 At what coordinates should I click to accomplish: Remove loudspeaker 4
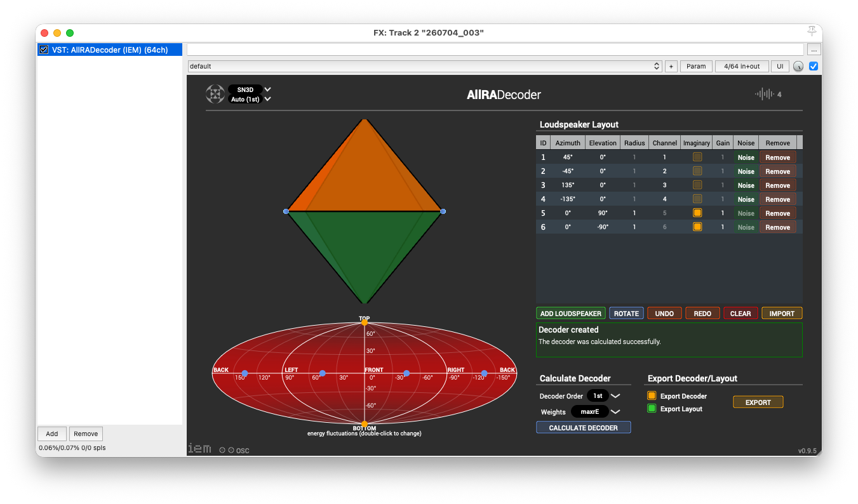[x=778, y=199]
